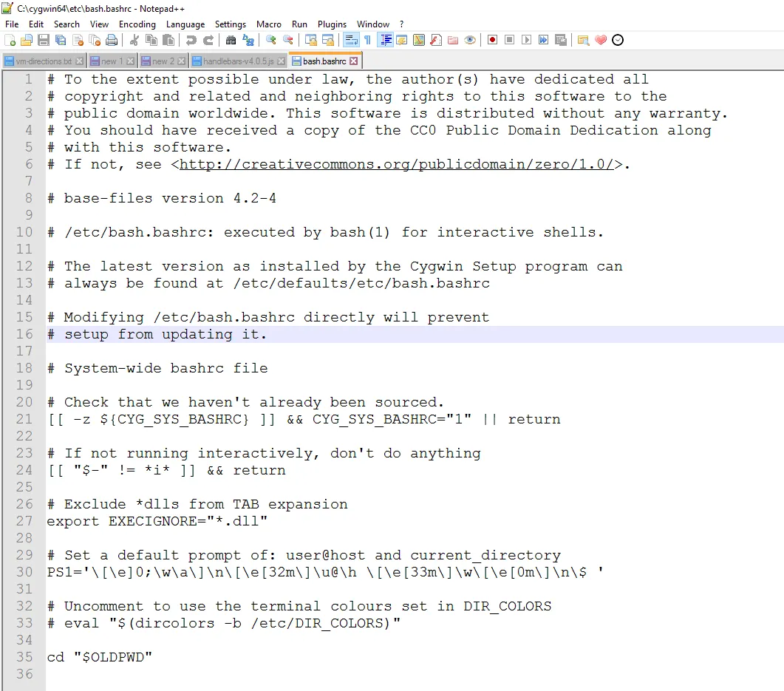Click line number 21 in margin

point(24,419)
